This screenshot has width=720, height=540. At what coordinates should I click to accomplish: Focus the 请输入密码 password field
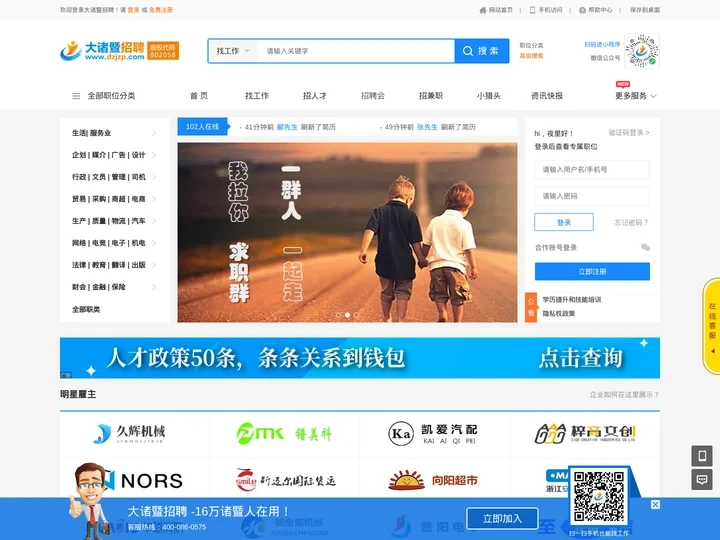[x=592, y=196]
